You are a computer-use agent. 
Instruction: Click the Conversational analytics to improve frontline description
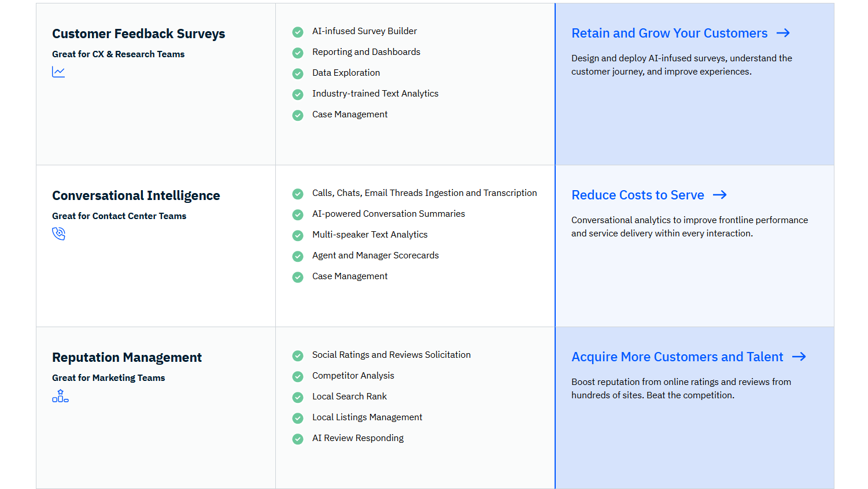[x=689, y=227]
